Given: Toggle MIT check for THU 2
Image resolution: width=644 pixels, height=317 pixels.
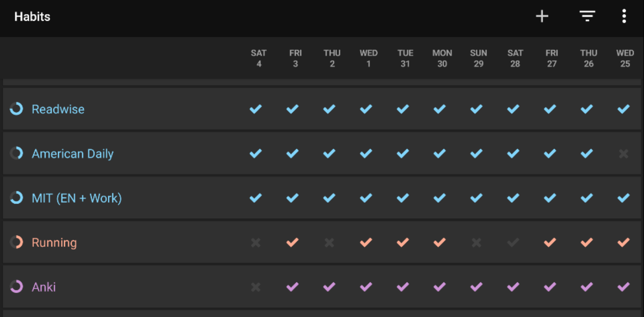Looking at the screenshot, I should 329,198.
